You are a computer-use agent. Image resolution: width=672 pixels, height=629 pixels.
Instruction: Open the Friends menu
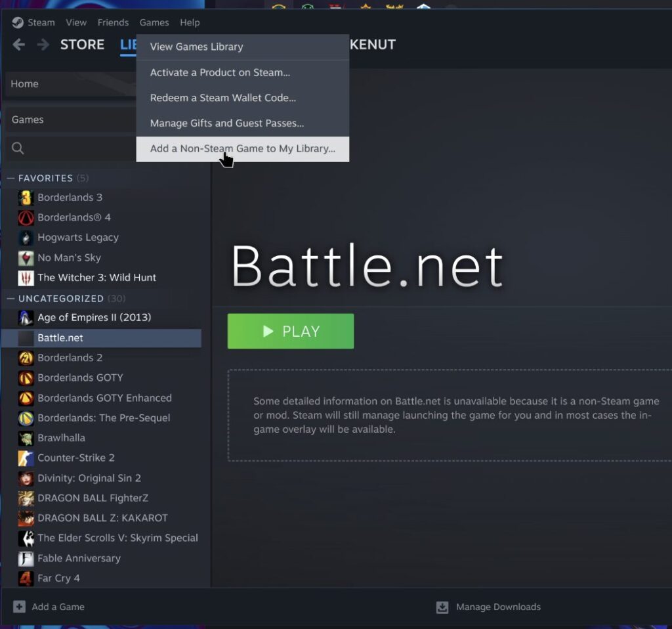point(113,22)
